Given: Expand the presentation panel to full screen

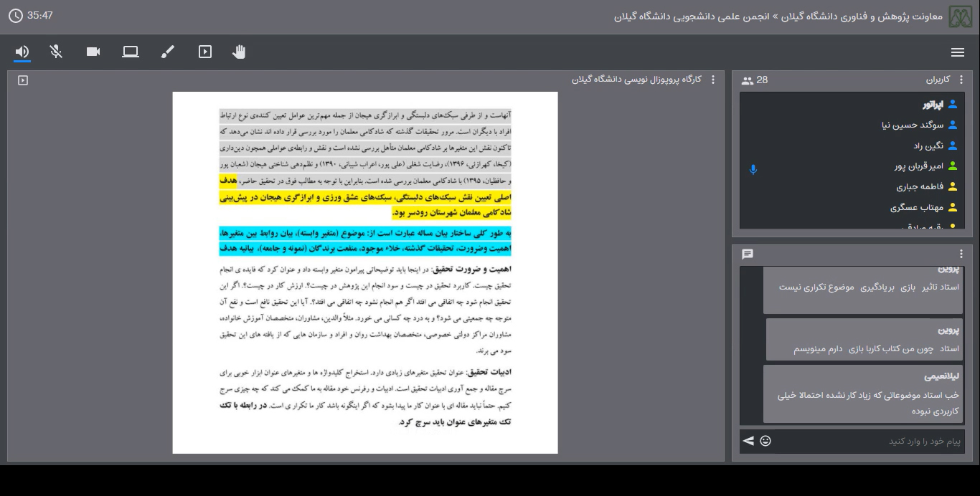Looking at the screenshot, I should pyautogui.click(x=23, y=80).
